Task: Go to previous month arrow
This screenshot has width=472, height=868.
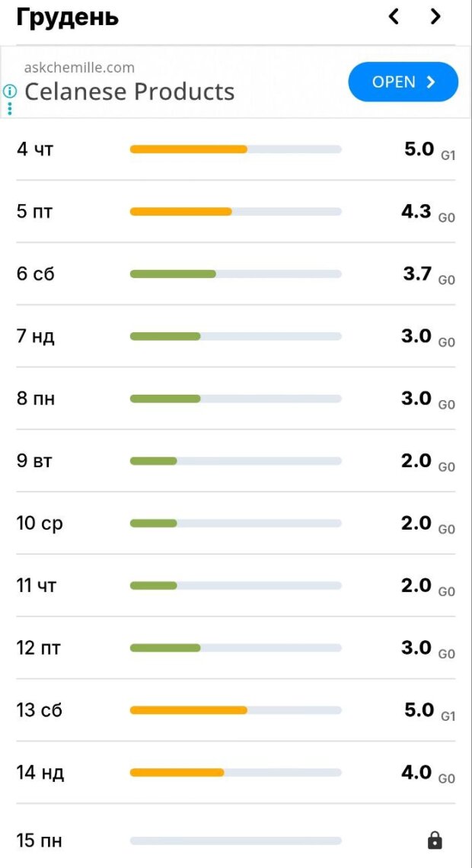Action: click(394, 17)
